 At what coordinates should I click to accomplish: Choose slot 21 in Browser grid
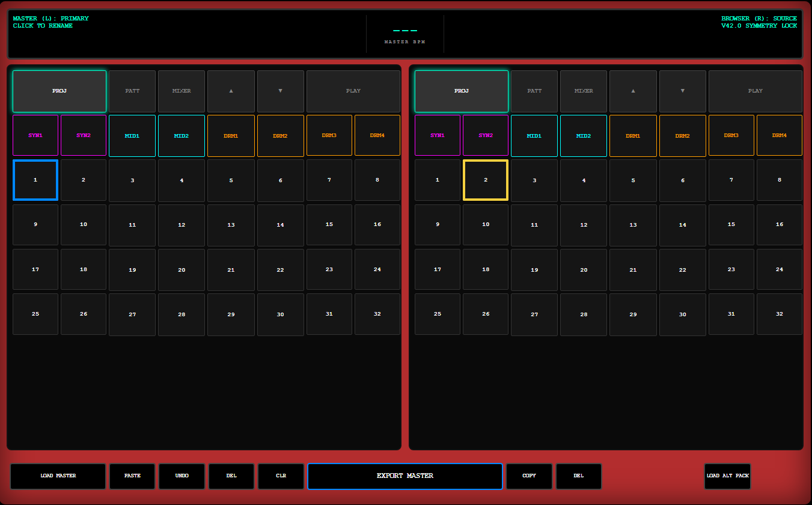coord(633,270)
